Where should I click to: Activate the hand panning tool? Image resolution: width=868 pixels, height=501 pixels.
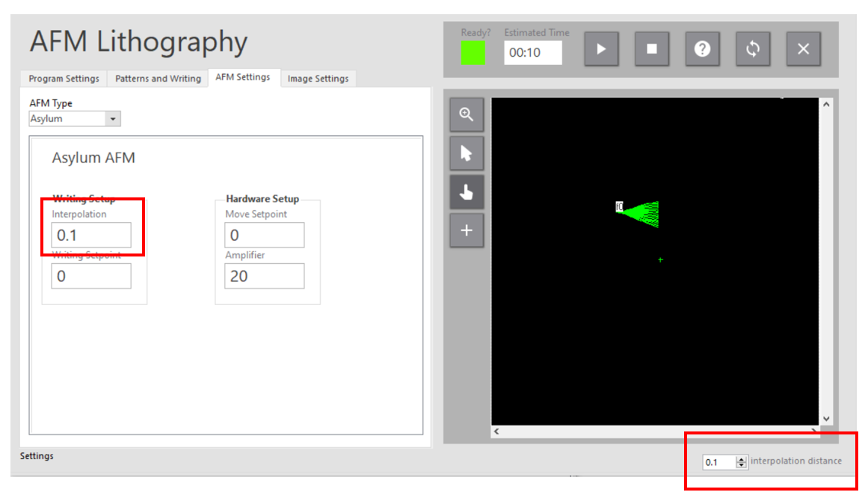[466, 191]
